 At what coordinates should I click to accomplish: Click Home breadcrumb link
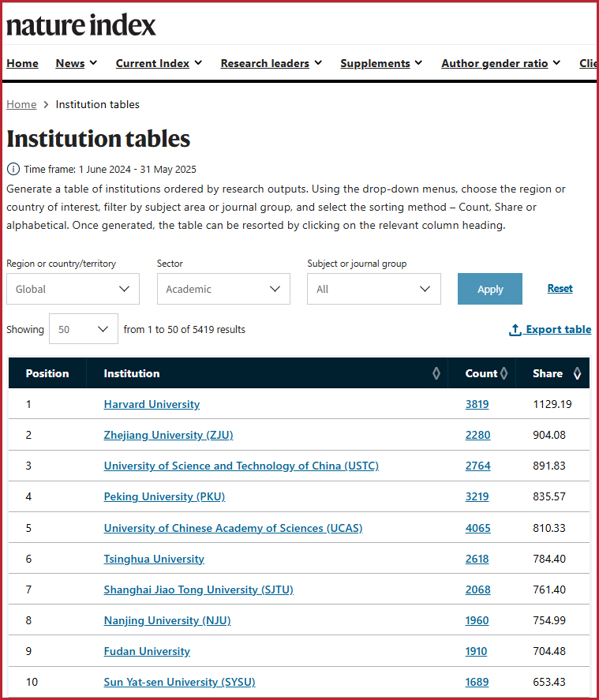point(21,104)
